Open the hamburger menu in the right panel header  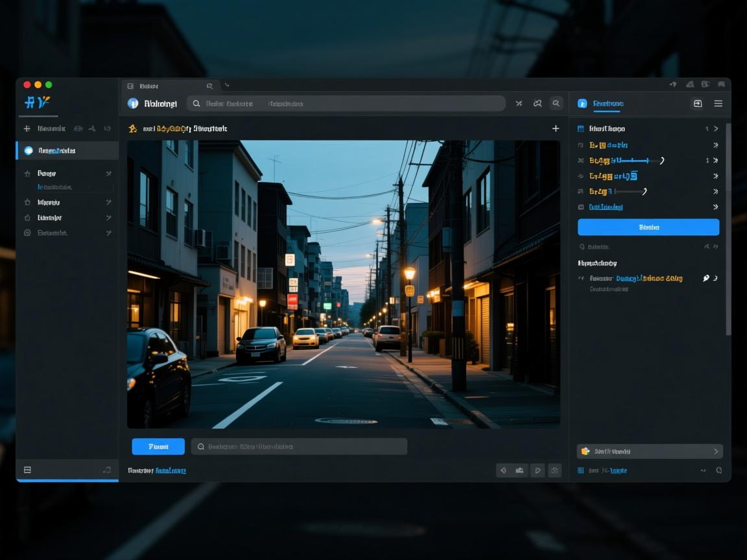718,104
